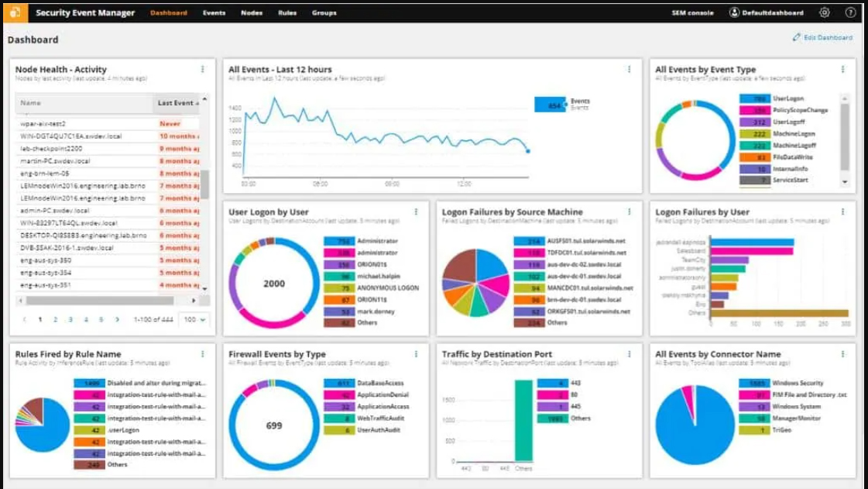
Task: Select the admin-PC.swdev.local node row
Action: 108,211
